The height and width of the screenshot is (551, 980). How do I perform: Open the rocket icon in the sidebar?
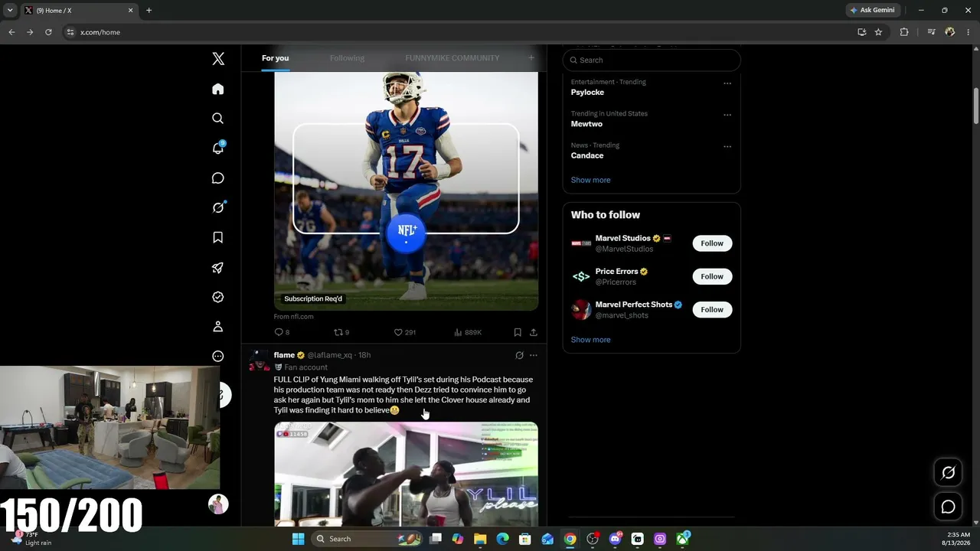[x=218, y=268]
